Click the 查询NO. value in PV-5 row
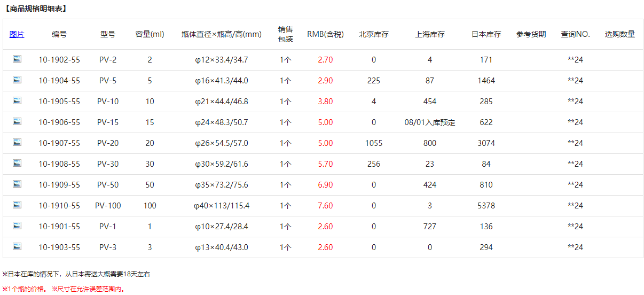 (575, 81)
